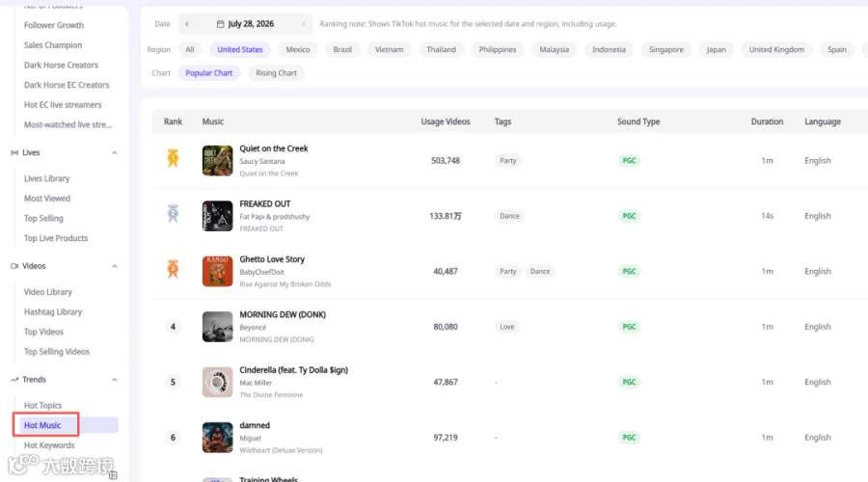Open FREAKED OUT album cover
Screen dimensions: 868x482
point(218,216)
